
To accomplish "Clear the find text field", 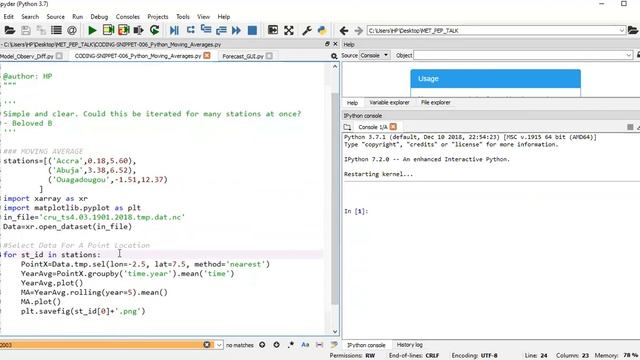I will click(x=207, y=345).
